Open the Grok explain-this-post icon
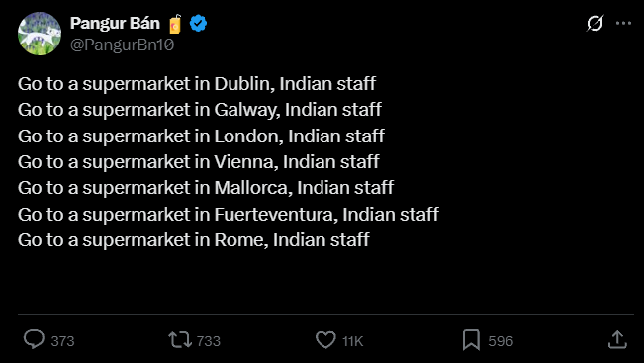Screen dimensions: 644x363 point(595,24)
